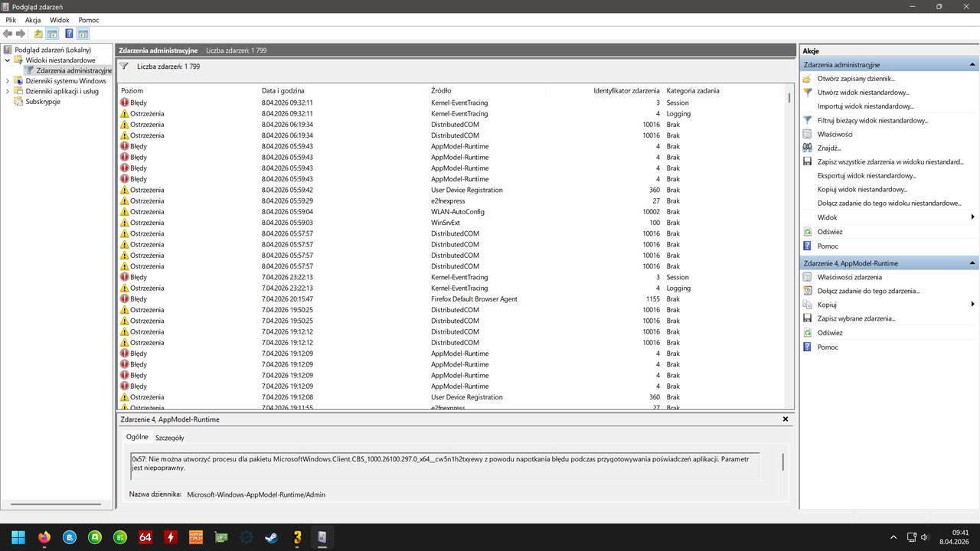Click Pomoc under the Zdarzenie 4 actions section

[x=828, y=347]
